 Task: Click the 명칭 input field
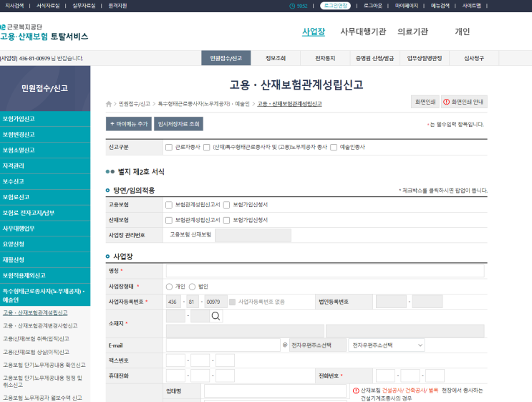[325, 271]
